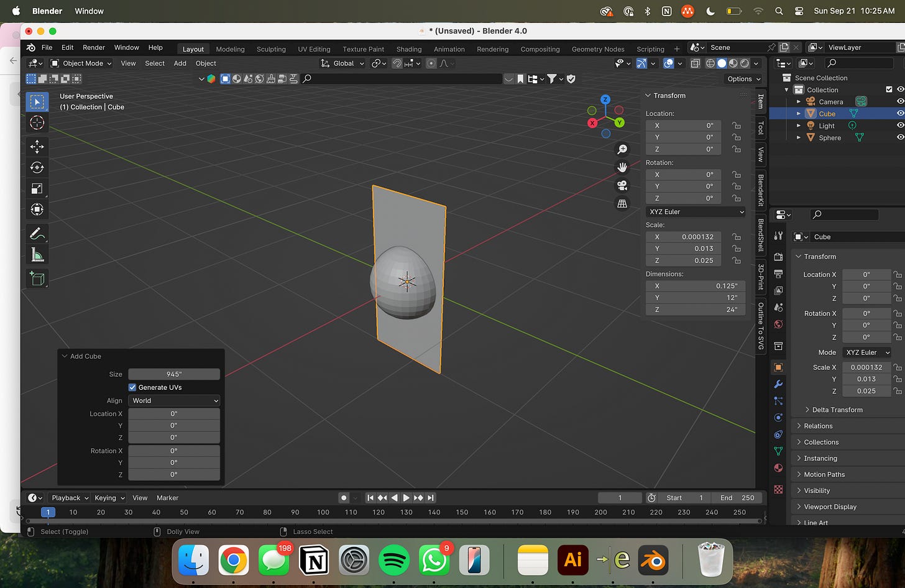Select the Rotate tool in toolbar
Screen dimensions: 905x588
click(37, 167)
